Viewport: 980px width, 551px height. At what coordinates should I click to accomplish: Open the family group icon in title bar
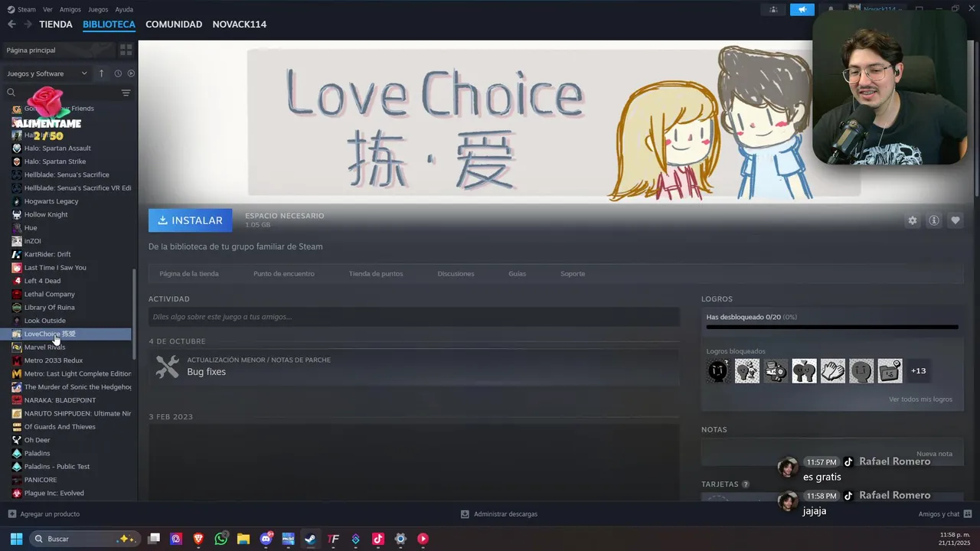point(773,9)
